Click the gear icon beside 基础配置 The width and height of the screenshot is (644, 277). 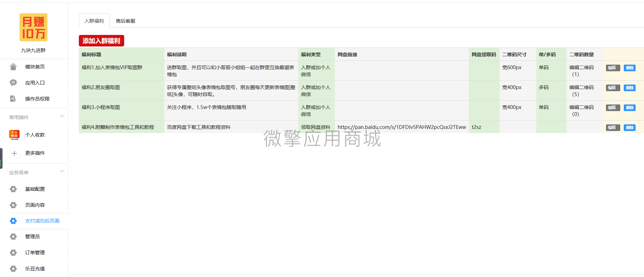[x=13, y=189]
